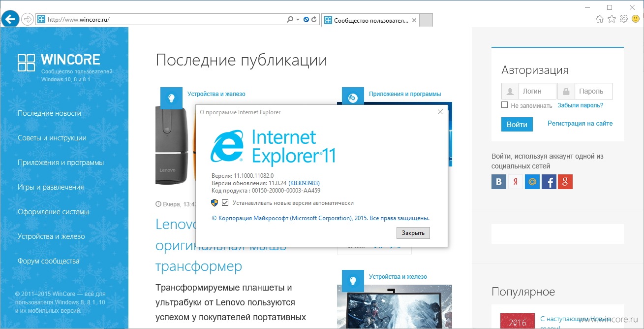Viewport: 644px width, 329px height.
Task: Sign in with Facebook icon
Action: click(x=549, y=182)
